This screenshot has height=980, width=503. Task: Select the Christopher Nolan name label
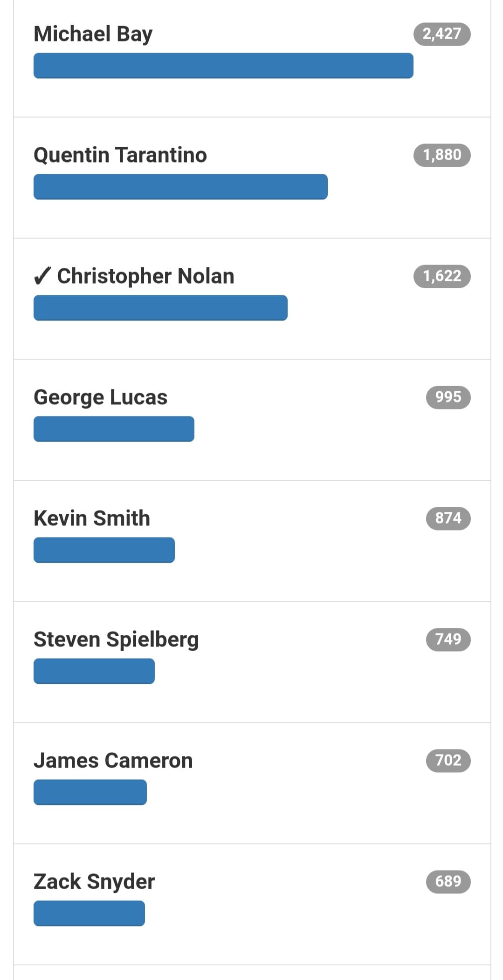145,277
